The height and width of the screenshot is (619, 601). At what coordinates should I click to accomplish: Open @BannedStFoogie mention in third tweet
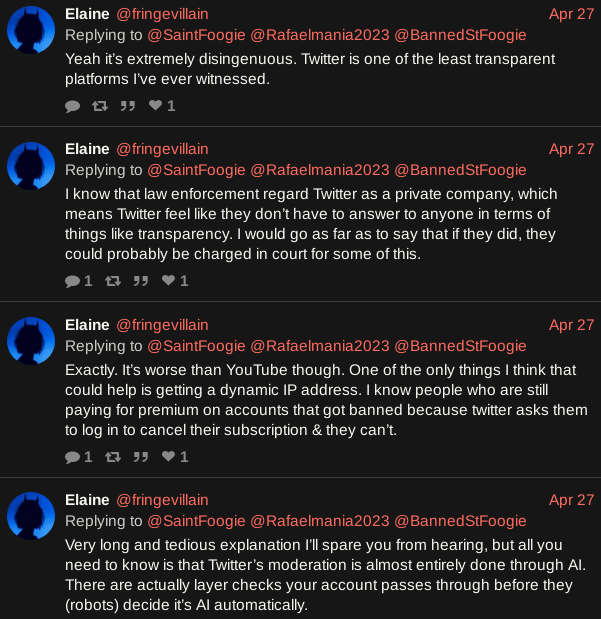point(460,346)
